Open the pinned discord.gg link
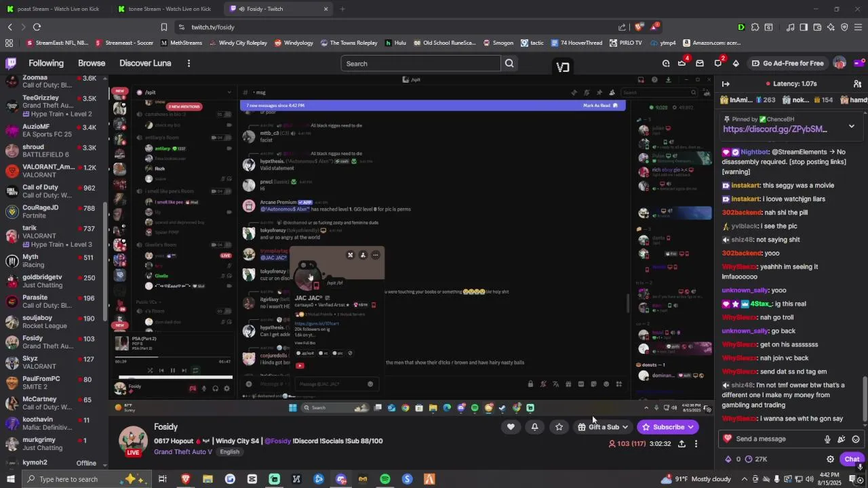868x488 pixels. [x=775, y=129]
